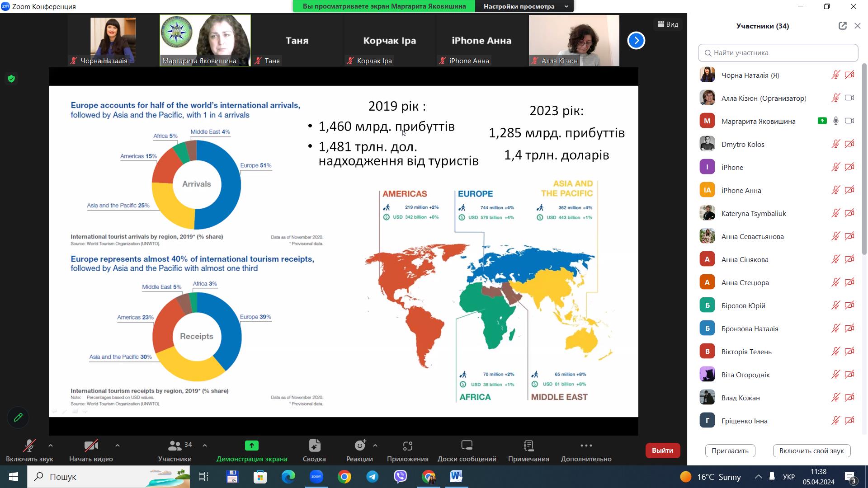
Task: Click the Найти участника search field
Action: pyautogui.click(x=778, y=53)
